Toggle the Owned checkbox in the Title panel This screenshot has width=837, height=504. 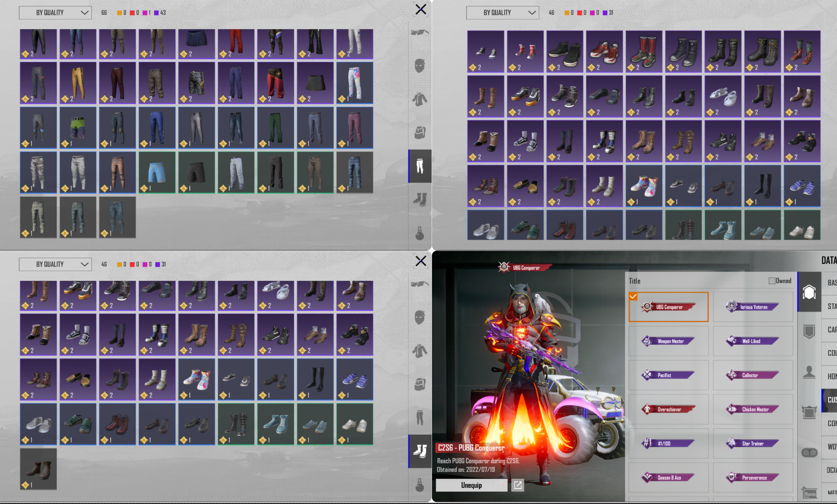point(772,281)
